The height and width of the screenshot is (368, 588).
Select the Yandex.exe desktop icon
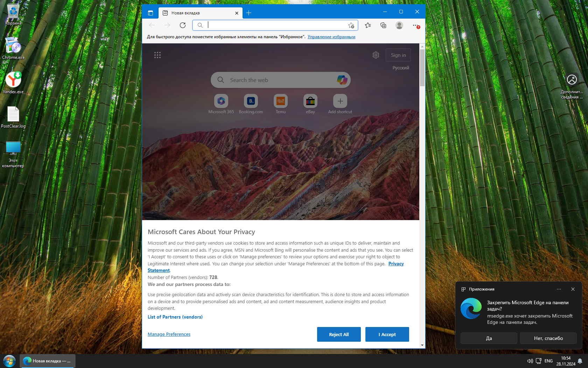[x=13, y=83]
